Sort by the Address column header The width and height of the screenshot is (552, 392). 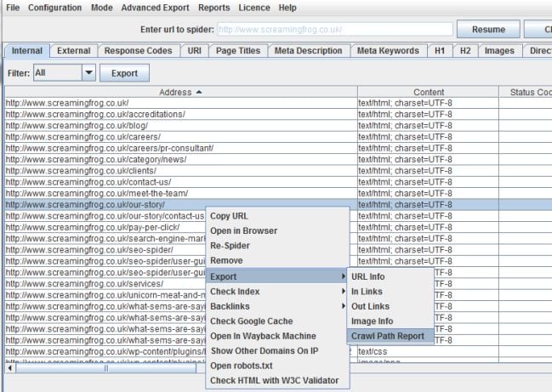coord(180,92)
